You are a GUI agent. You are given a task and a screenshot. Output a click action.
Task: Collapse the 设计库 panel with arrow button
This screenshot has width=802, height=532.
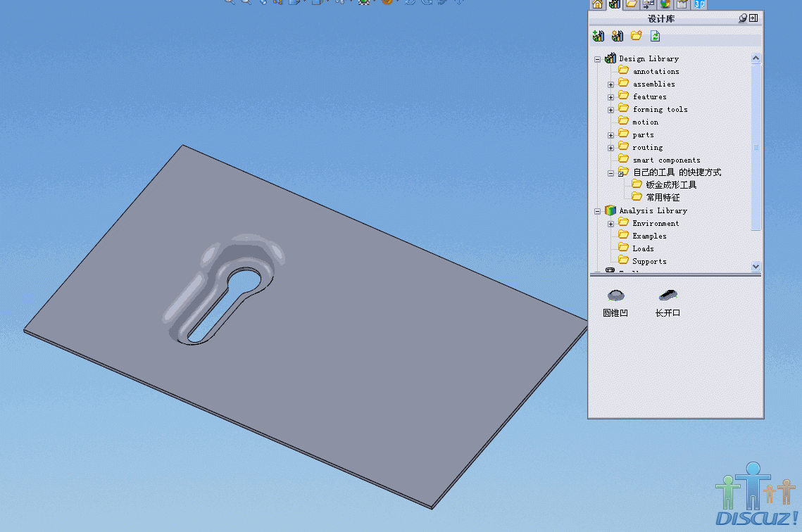pos(753,18)
